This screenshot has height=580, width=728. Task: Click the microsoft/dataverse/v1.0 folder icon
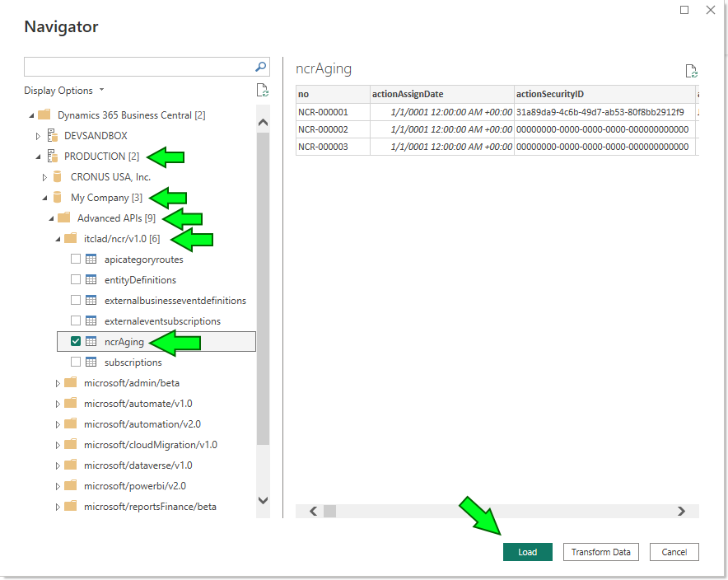[71, 465]
